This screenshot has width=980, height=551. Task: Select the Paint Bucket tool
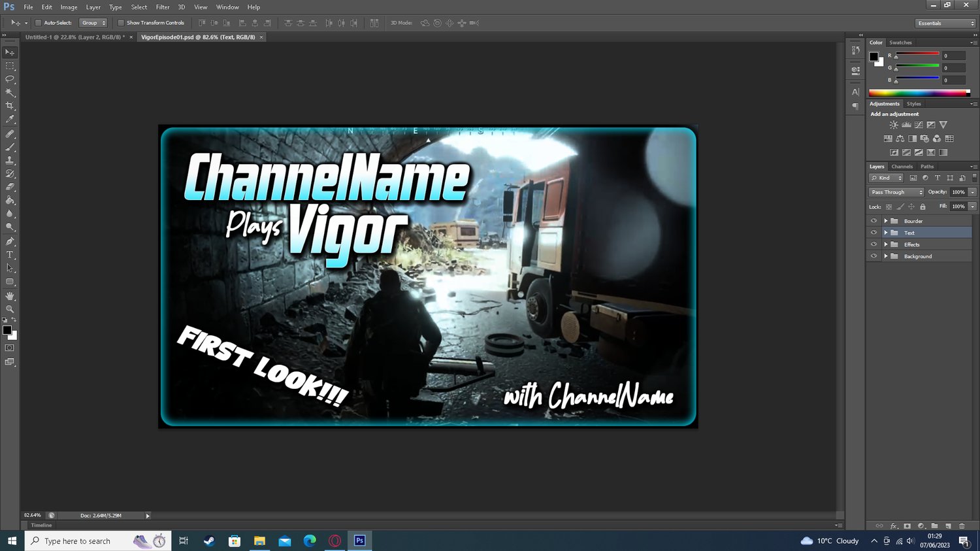pos(10,201)
